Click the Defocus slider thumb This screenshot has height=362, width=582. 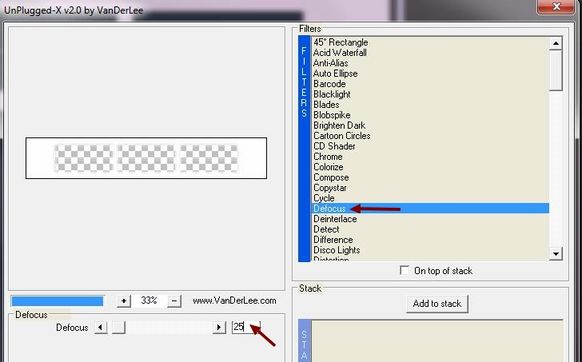119,327
